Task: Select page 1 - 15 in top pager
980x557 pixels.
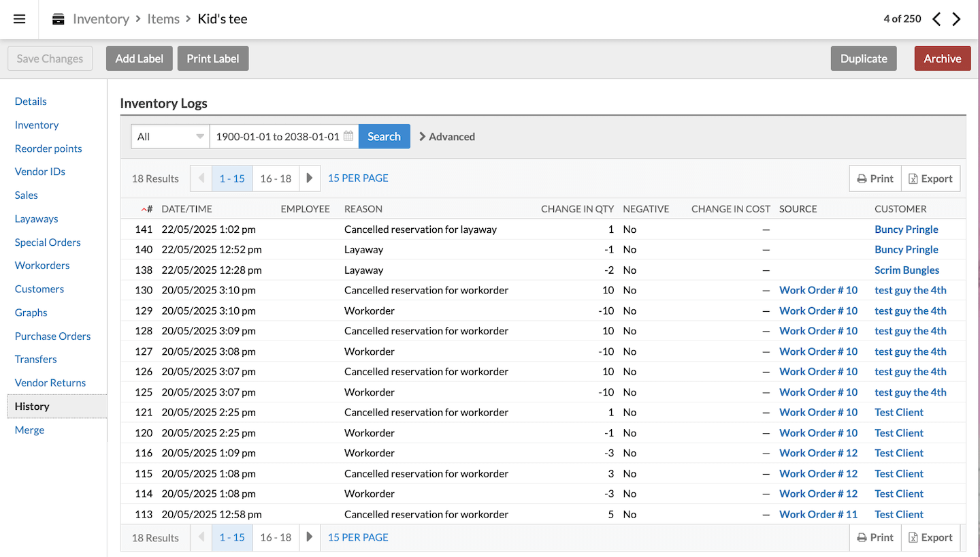Action: 232,178
